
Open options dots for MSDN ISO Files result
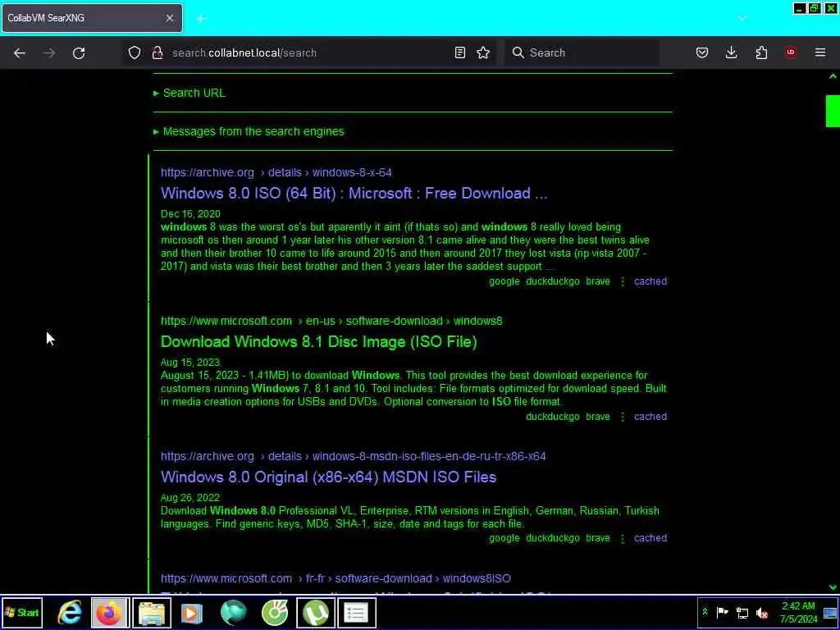point(622,538)
